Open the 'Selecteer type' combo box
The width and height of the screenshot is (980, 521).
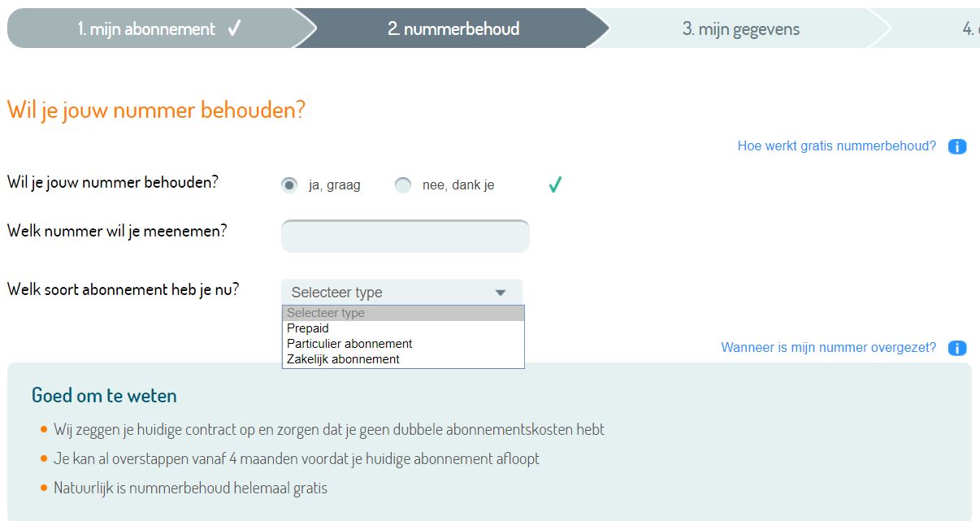pyautogui.click(x=402, y=292)
